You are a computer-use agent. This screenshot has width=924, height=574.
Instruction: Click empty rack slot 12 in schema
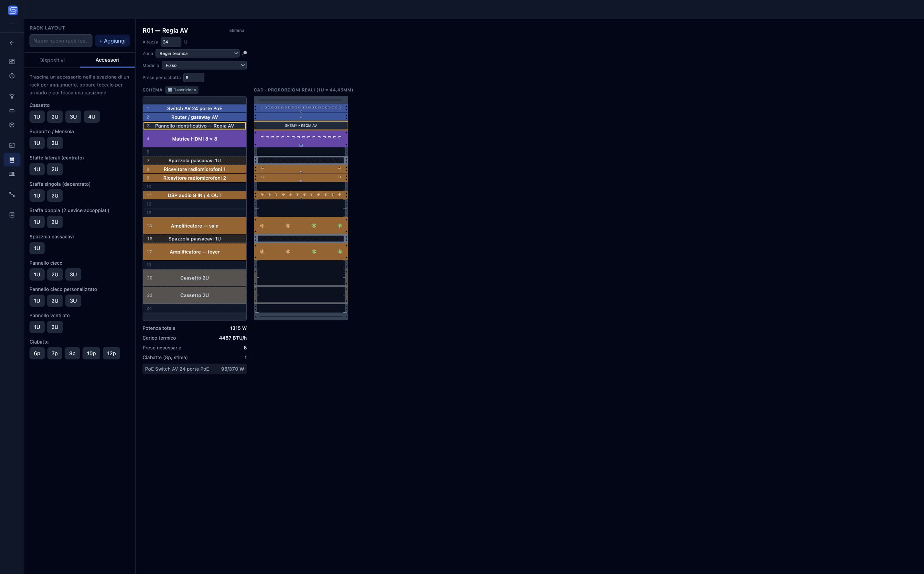pyautogui.click(x=195, y=204)
